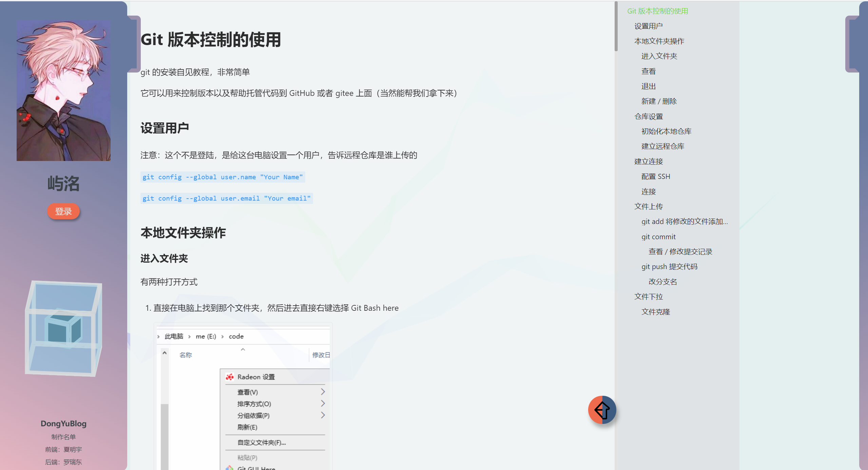Click the Radeon 设置 red icon in embedded screenshot

click(x=230, y=377)
